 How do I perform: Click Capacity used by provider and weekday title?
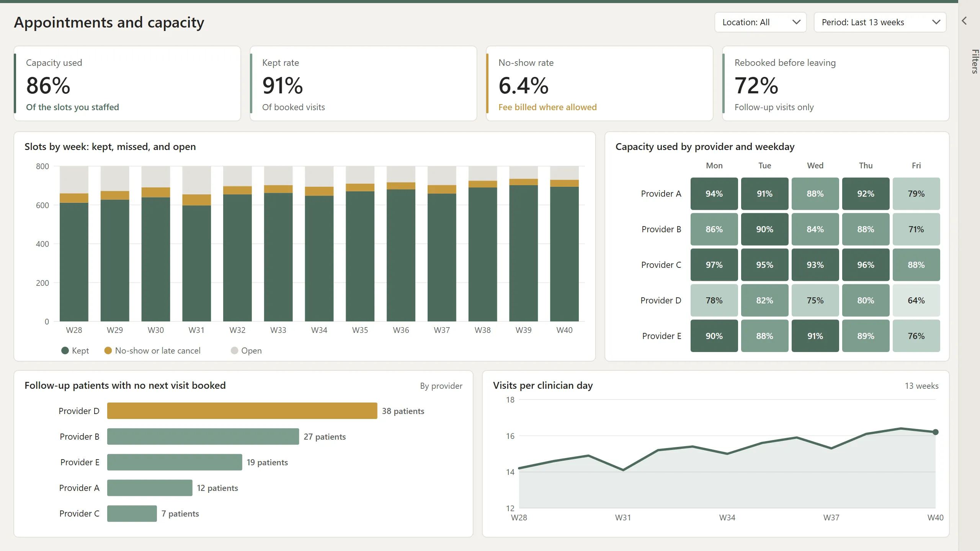pyautogui.click(x=705, y=147)
